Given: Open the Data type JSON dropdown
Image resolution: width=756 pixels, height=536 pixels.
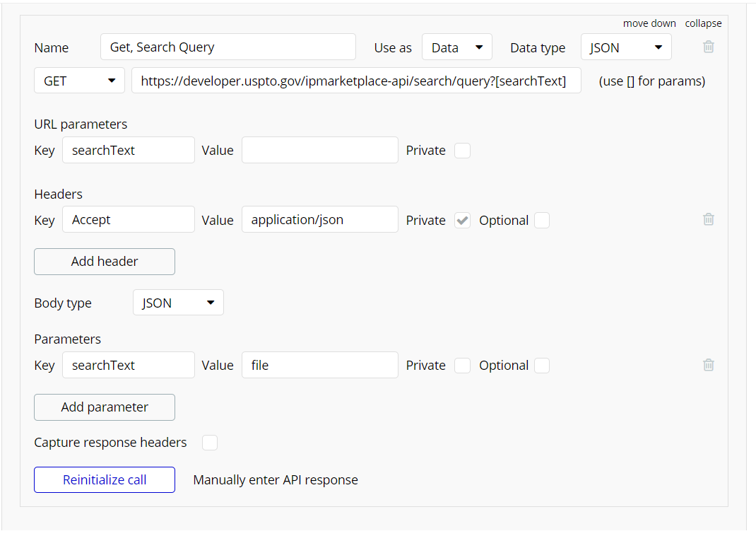Looking at the screenshot, I should pos(626,47).
